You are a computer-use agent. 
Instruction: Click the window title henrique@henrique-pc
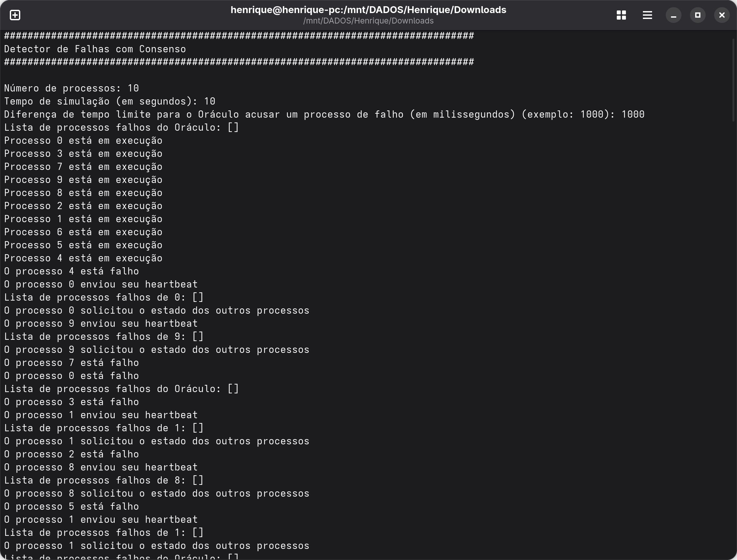[x=368, y=10]
